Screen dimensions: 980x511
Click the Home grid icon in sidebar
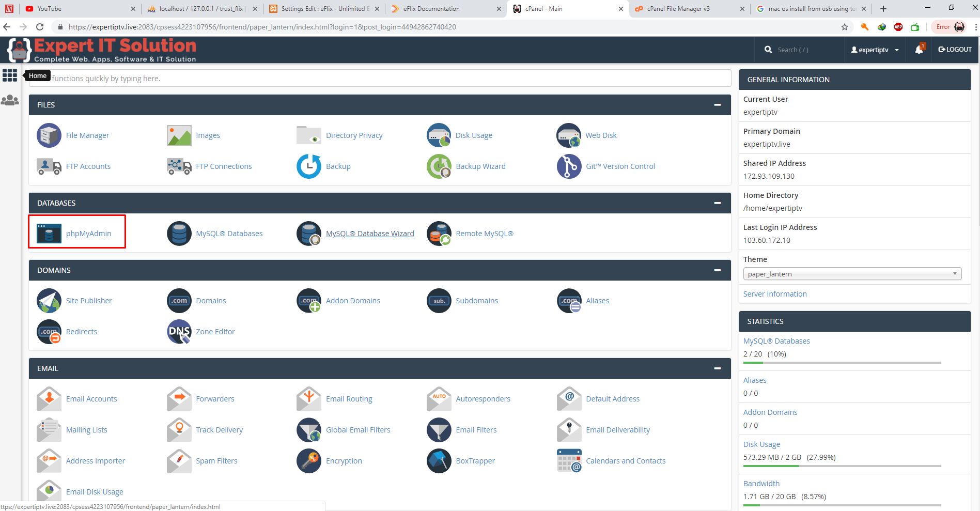point(10,75)
